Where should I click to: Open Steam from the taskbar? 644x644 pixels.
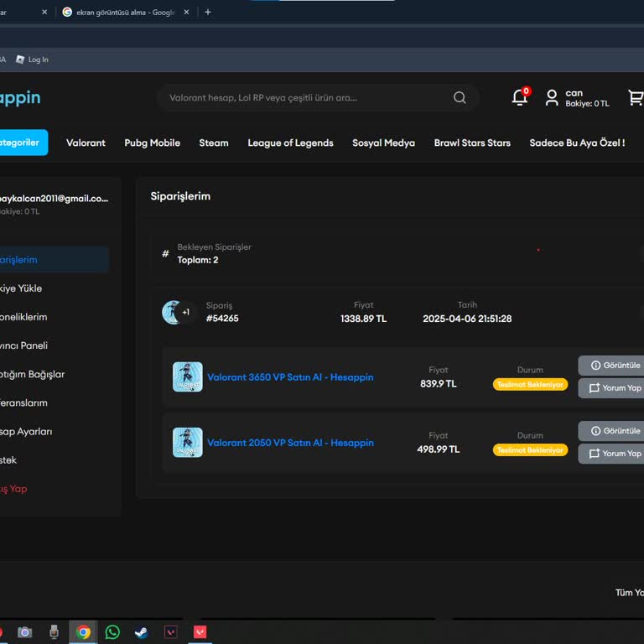coord(141,631)
